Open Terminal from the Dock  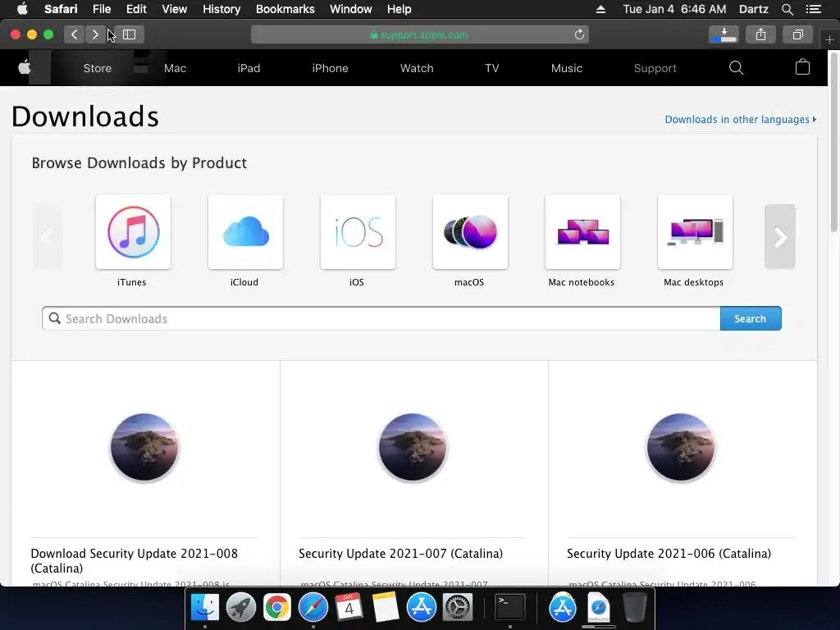(x=510, y=607)
